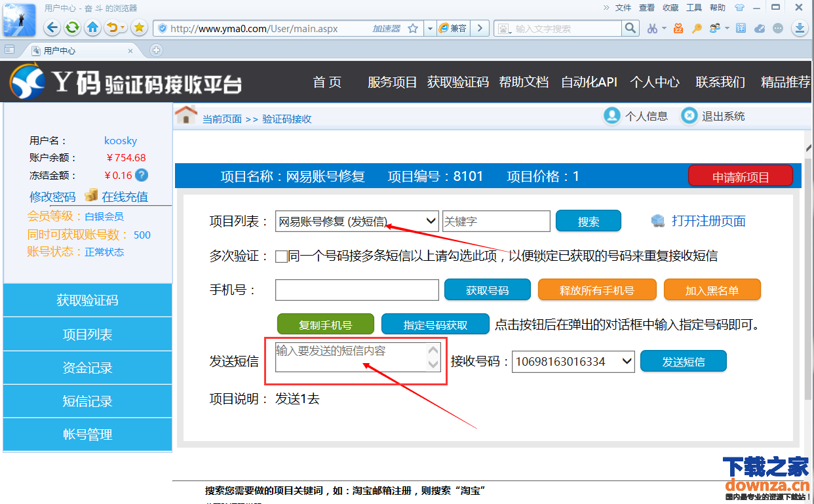
Task: Expand the arrow beside the two-people account icon
Action: tap(727, 28)
